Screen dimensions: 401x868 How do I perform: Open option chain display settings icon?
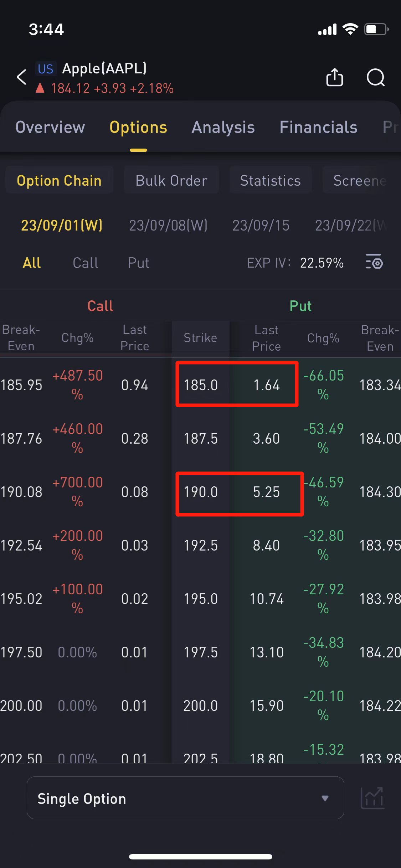click(x=374, y=263)
